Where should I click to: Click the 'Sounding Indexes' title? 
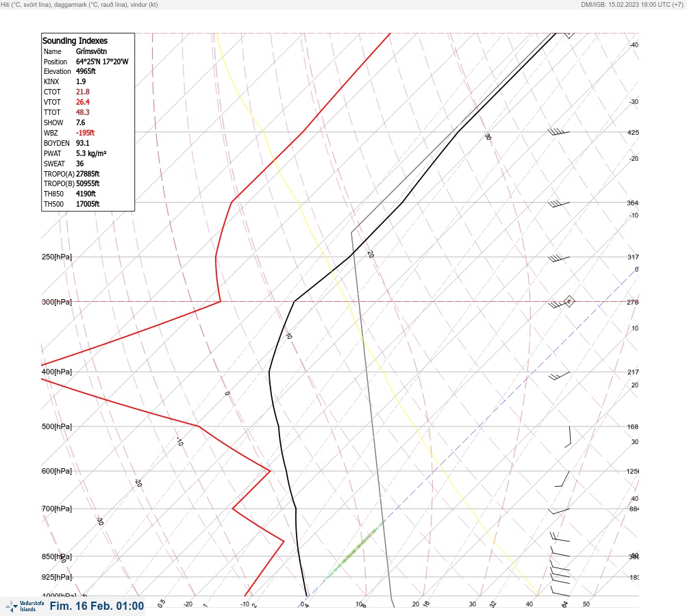75,40
